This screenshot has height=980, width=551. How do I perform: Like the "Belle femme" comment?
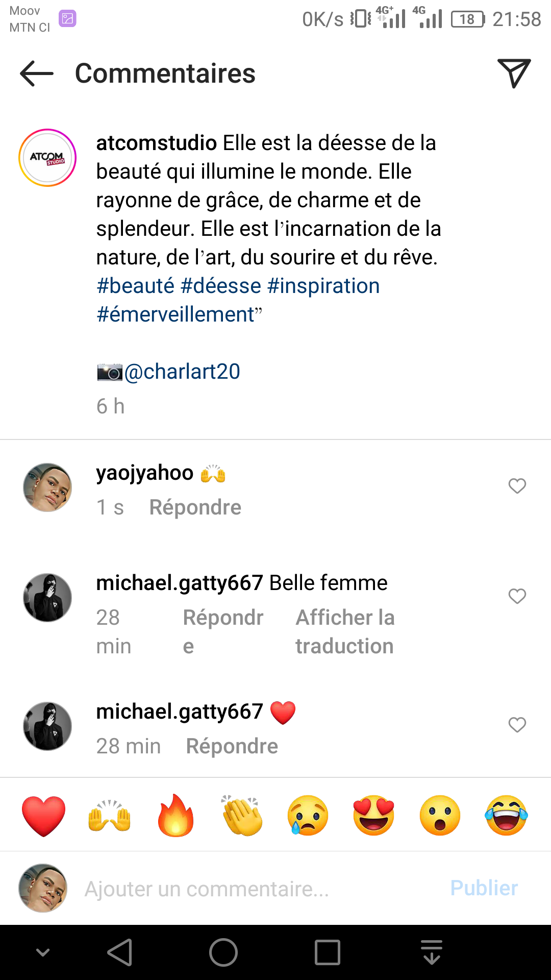pos(517,596)
